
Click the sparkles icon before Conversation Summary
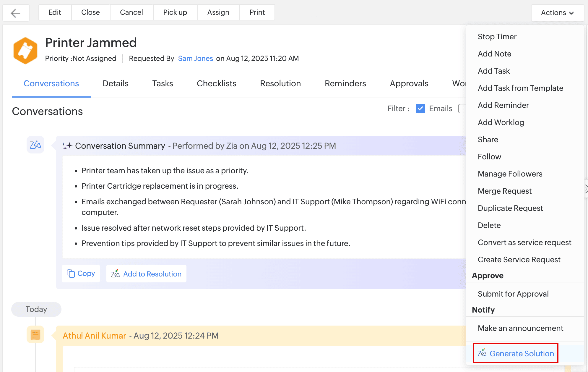[67, 145]
